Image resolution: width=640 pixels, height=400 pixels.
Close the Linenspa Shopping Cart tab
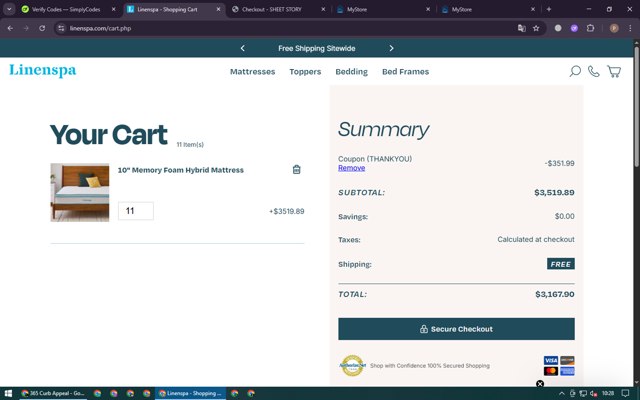pos(218,9)
